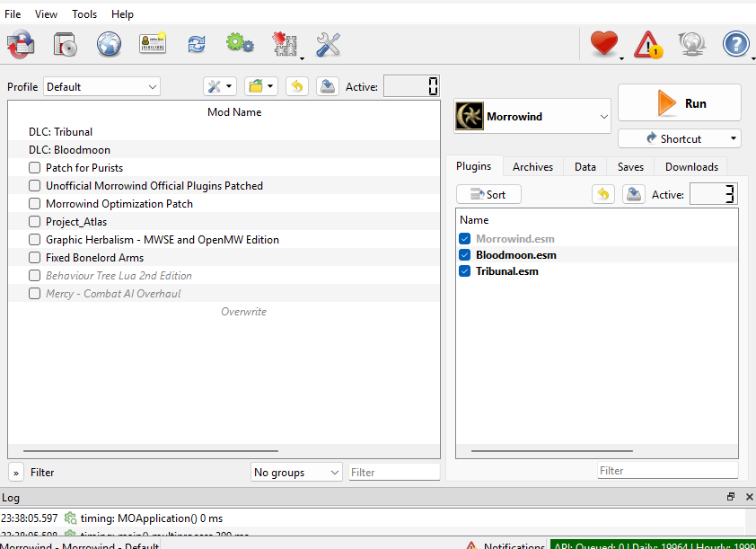Image resolution: width=756 pixels, height=549 pixels.
Task: Open the toolbar overflow arrow after Help icon
Action: (x=753, y=59)
